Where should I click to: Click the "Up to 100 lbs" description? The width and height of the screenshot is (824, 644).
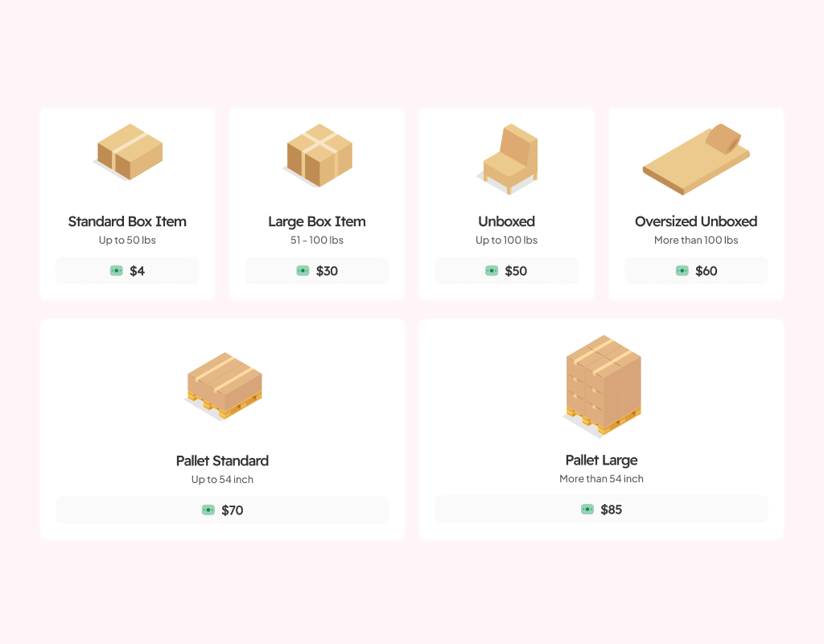(x=506, y=241)
